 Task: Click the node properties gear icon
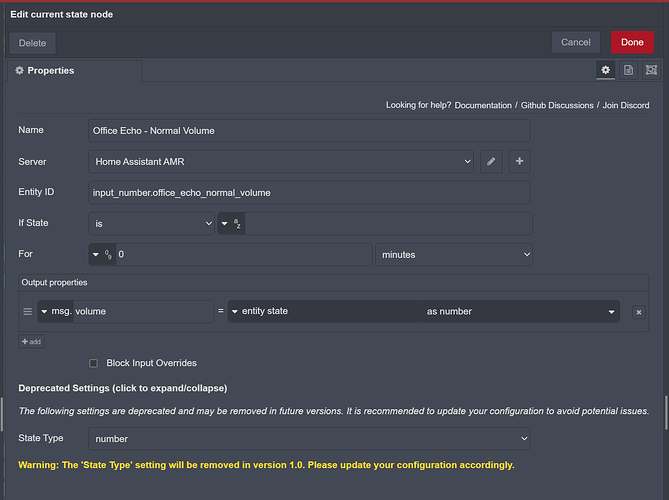[604, 70]
